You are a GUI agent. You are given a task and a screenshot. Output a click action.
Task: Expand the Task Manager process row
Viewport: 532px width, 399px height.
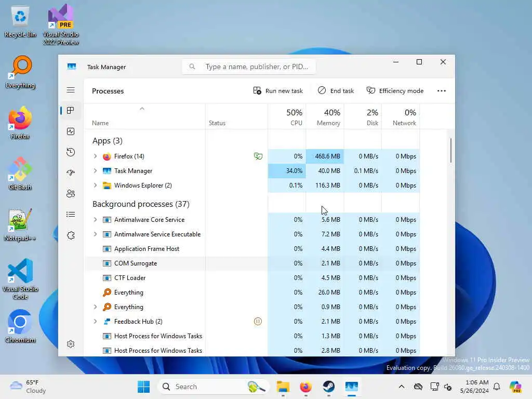click(96, 170)
